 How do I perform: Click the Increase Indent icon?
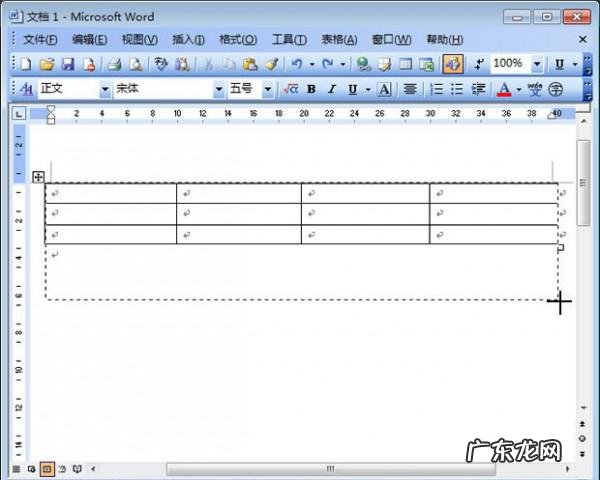478,89
